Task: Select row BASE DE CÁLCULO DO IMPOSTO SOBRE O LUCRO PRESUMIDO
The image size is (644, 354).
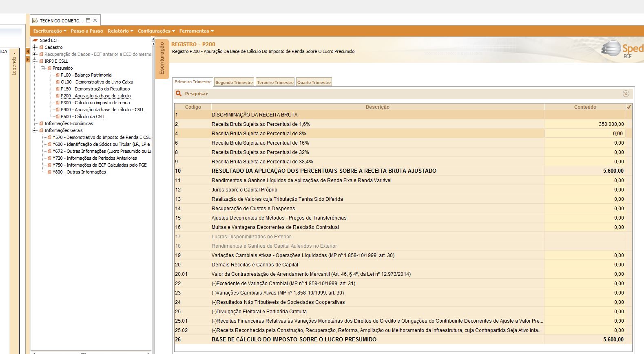Action: coord(403,340)
